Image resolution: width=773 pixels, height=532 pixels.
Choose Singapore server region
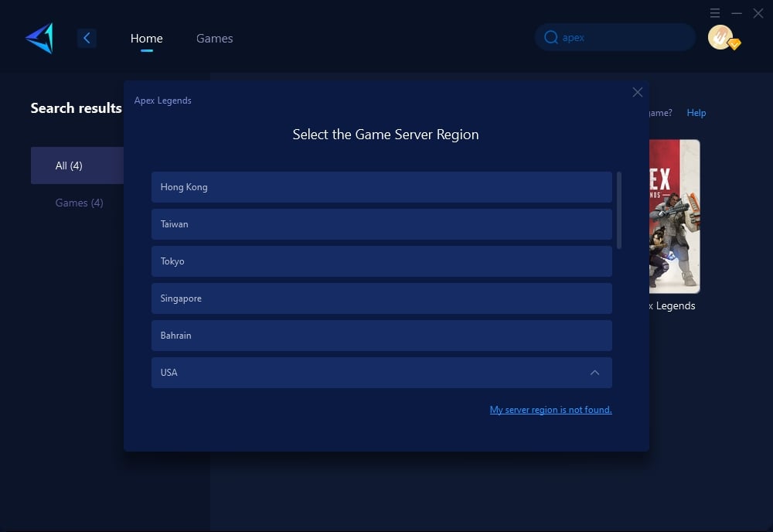click(382, 298)
